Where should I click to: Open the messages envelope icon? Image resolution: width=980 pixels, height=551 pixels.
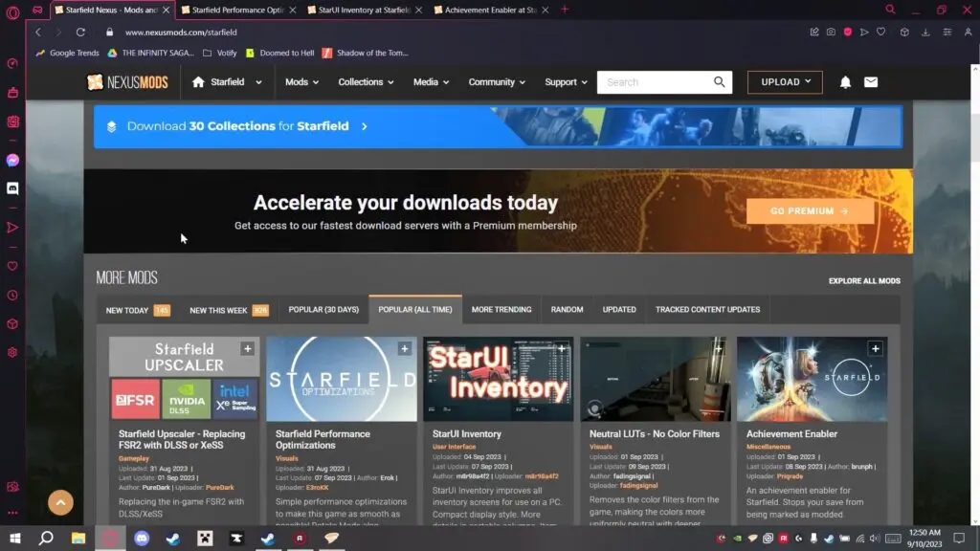[x=871, y=82]
